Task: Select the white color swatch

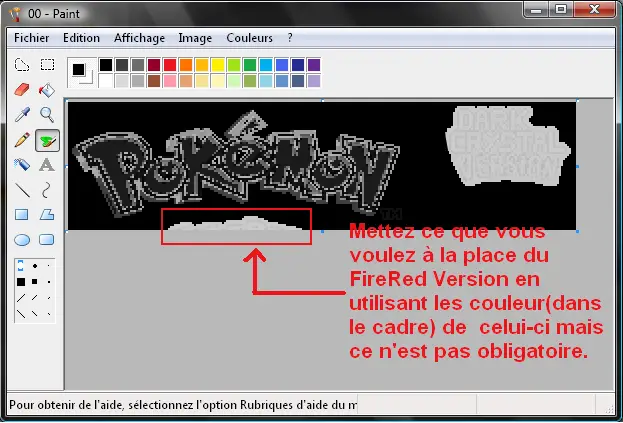Action: pyautogui.click(x=106, y=81)
